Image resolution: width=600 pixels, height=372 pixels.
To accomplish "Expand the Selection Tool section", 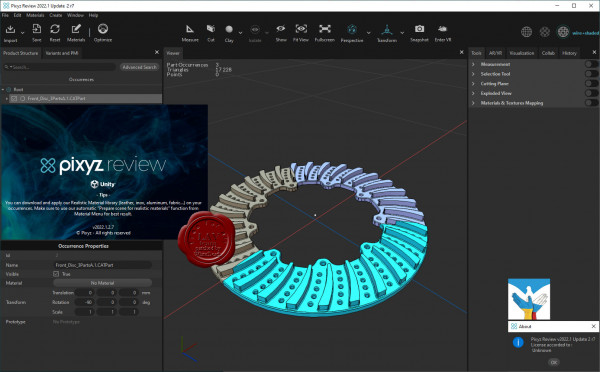I will (473, 74).
